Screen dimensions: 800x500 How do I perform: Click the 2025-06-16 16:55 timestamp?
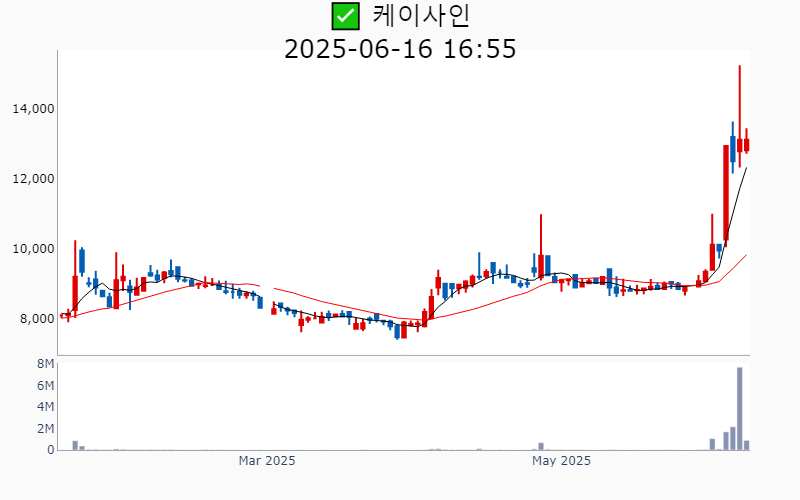(400, 49)
